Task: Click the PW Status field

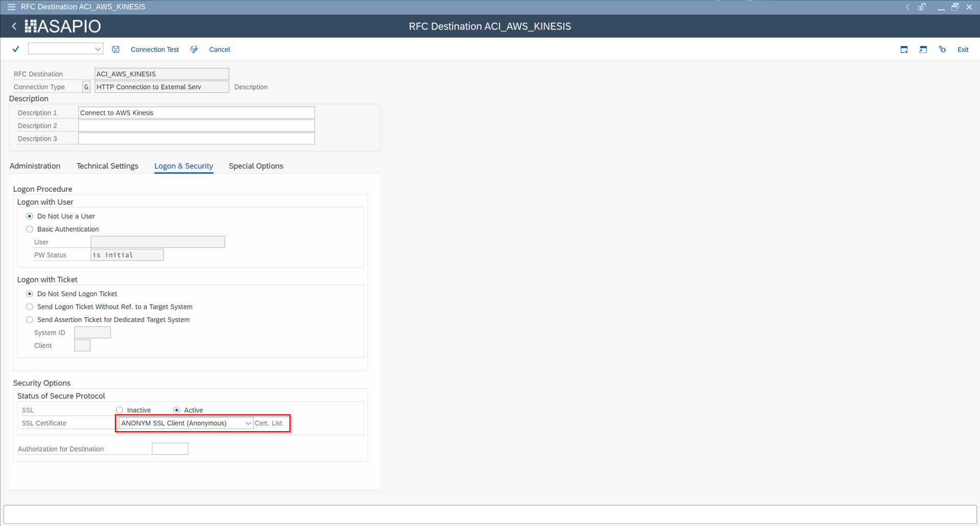Action: 127,255
